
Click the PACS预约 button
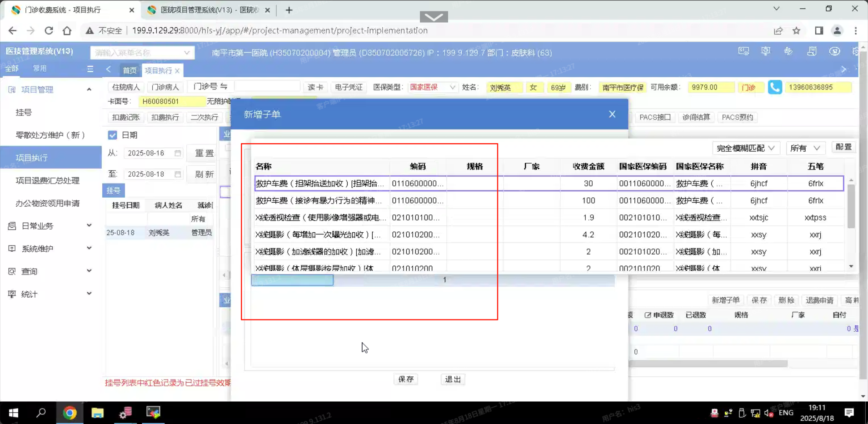pyautogui.click(x=737, y=117)
